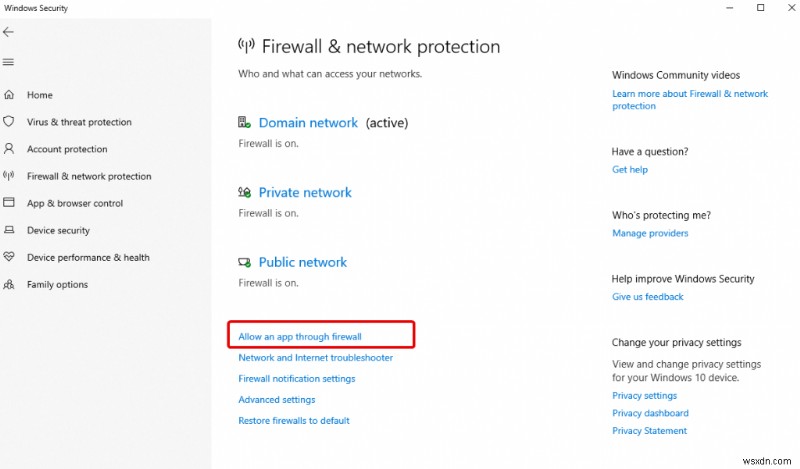Screen dimensions: 800x469
Task: Open the Private network settings
Action: (x=305, y=193)
